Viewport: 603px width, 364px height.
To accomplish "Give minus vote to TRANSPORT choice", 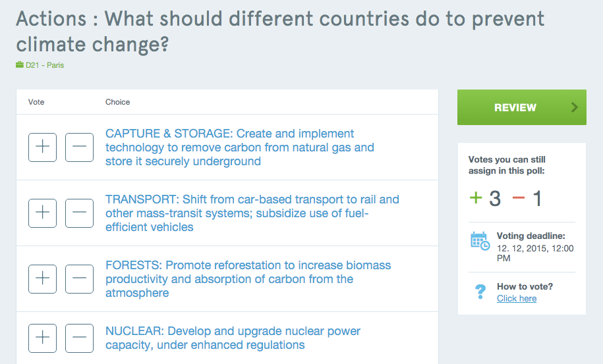I will 79,213.
